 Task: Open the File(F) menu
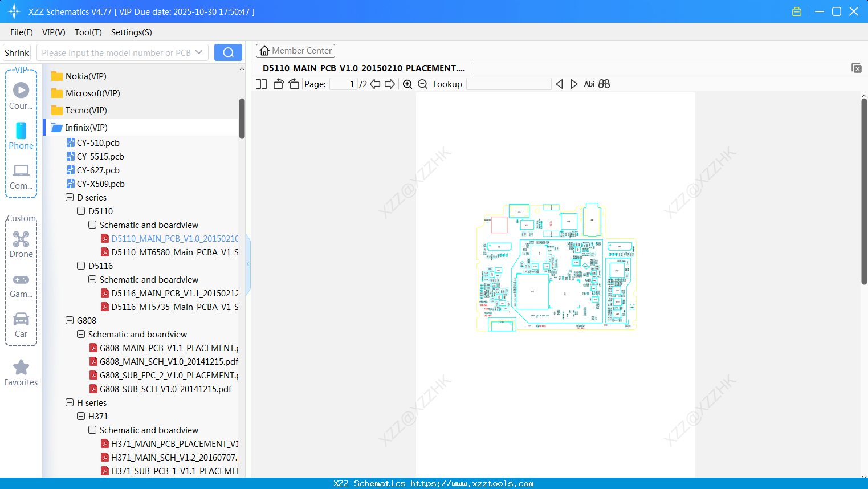tap(21, 32)
